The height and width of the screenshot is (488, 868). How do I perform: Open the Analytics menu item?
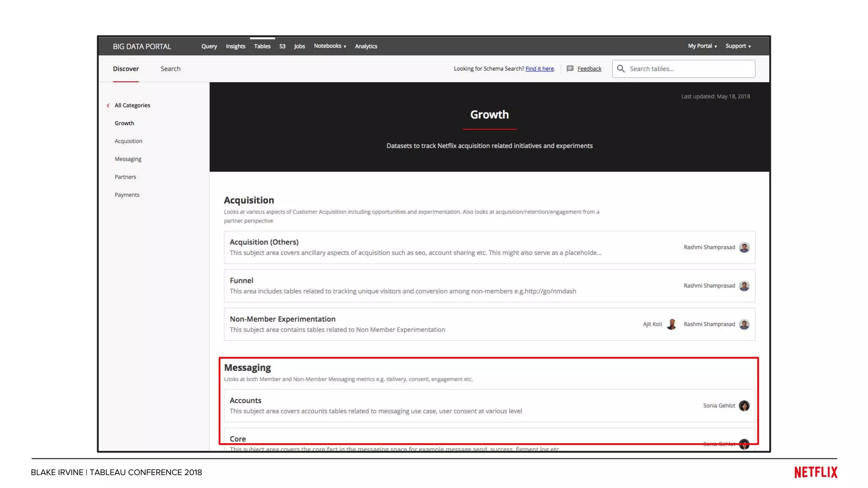[366, 46]
